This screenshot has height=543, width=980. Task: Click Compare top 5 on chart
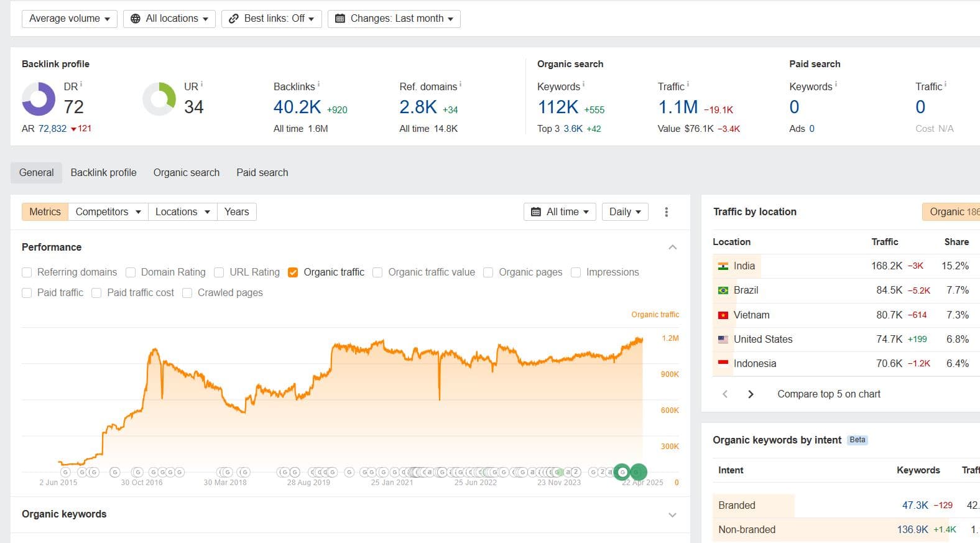tap(828, 394)
